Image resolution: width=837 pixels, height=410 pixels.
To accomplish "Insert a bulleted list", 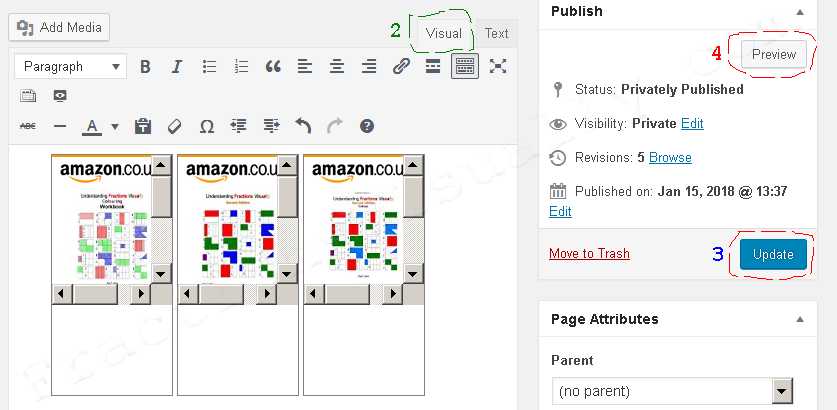I will pos(209,67).
